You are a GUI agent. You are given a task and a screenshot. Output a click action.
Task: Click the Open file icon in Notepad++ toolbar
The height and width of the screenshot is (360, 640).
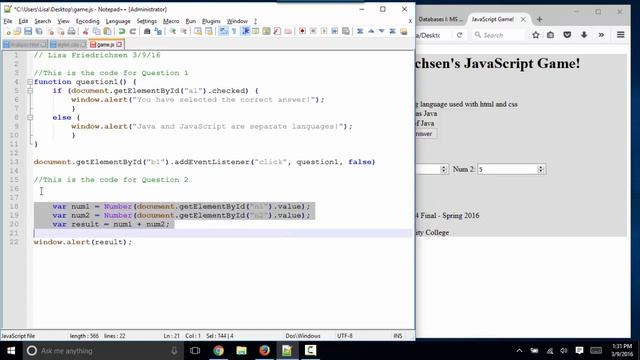point(17,31)
